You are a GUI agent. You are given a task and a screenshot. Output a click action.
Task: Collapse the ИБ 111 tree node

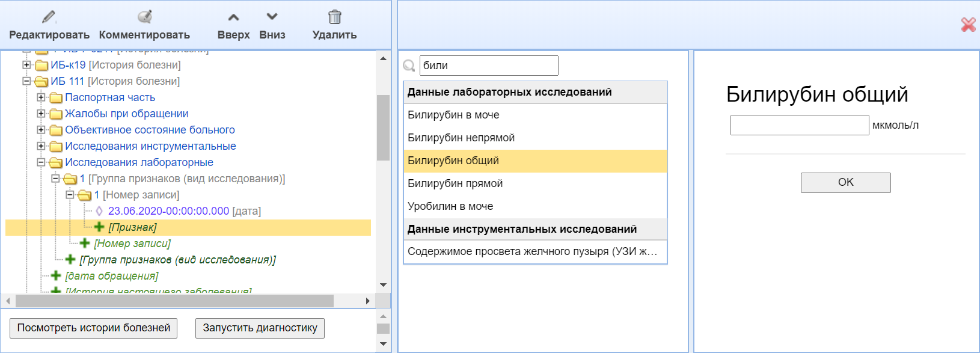tap(26, 81)
